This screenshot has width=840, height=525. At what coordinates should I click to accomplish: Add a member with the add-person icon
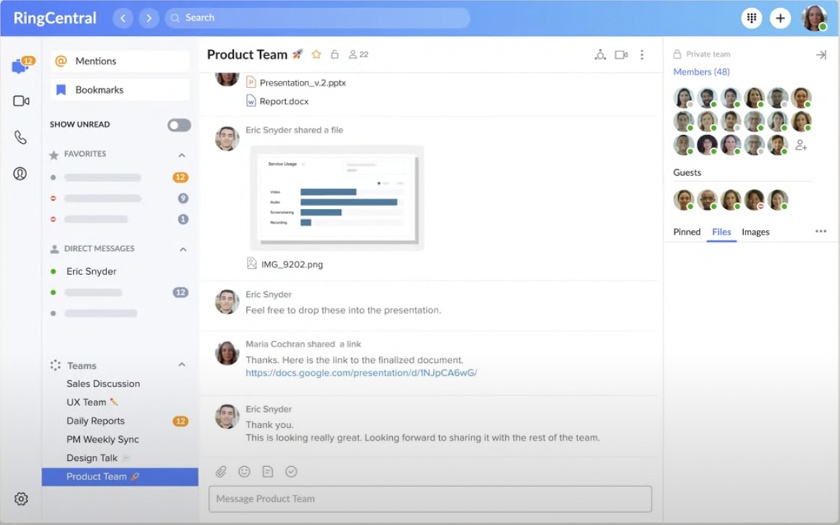(801, 145)
